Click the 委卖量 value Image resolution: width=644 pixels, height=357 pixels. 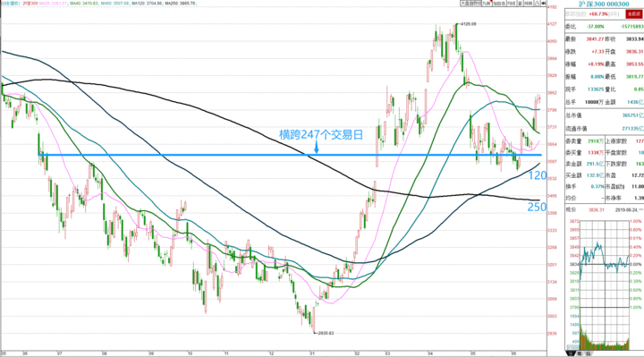tap(596, 141)
